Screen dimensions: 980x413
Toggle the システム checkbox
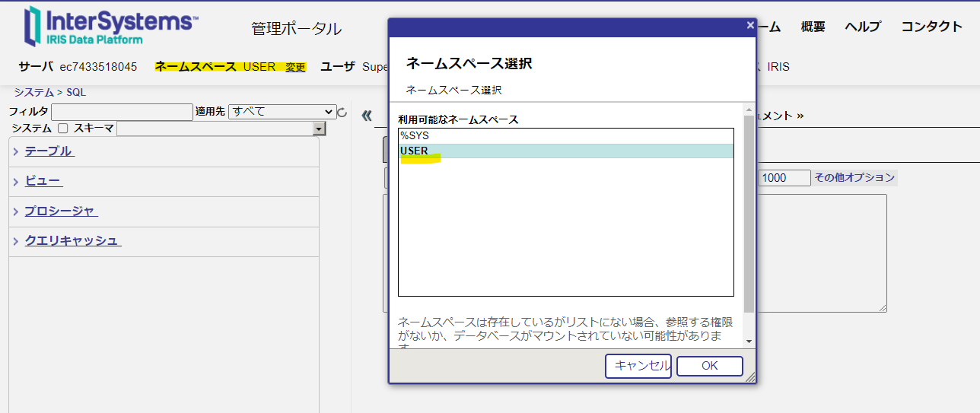coord(63,129)
